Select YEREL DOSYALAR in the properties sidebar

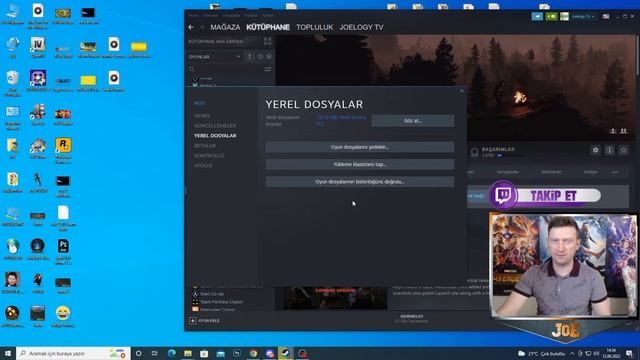click(x=215, y=136)
